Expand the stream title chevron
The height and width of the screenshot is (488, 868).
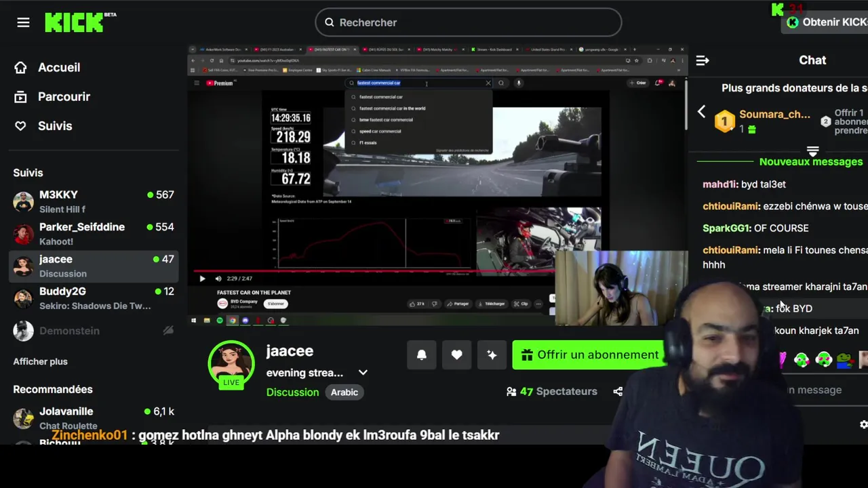click(x=363, y=373)
